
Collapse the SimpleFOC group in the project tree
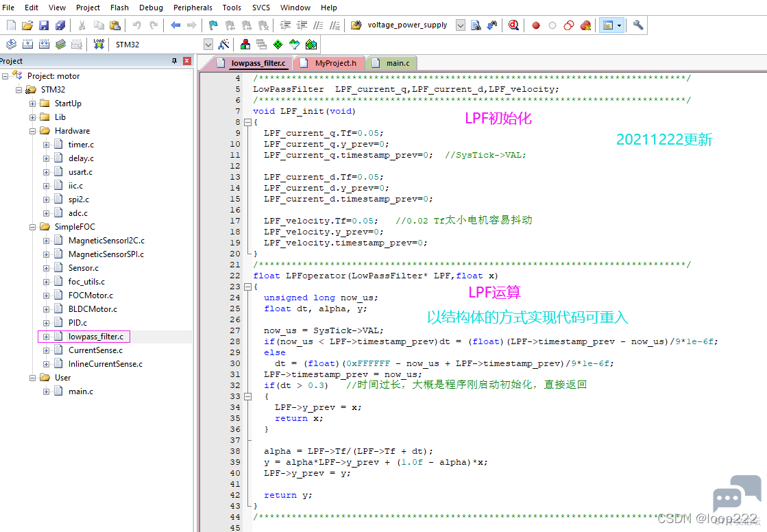(32, 227)
